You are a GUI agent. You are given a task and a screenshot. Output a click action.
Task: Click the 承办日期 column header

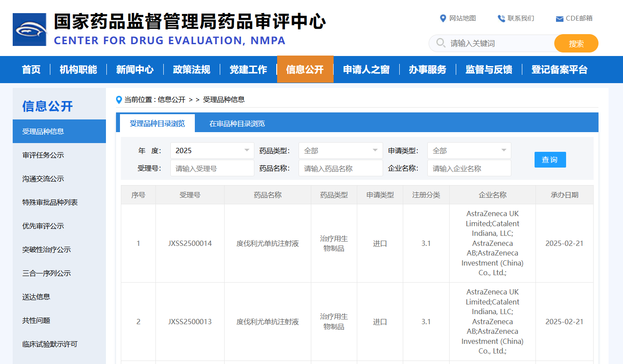pos(564,195)
